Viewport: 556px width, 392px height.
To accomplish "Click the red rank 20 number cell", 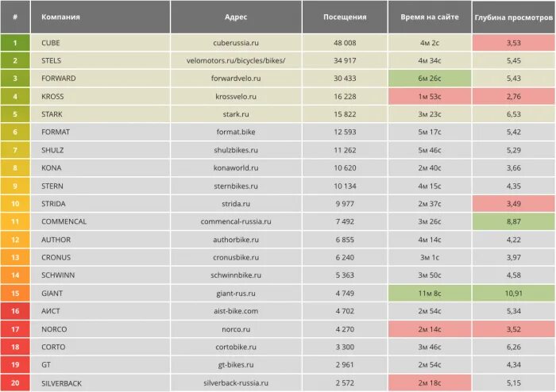I will click(x=15, y=382).
